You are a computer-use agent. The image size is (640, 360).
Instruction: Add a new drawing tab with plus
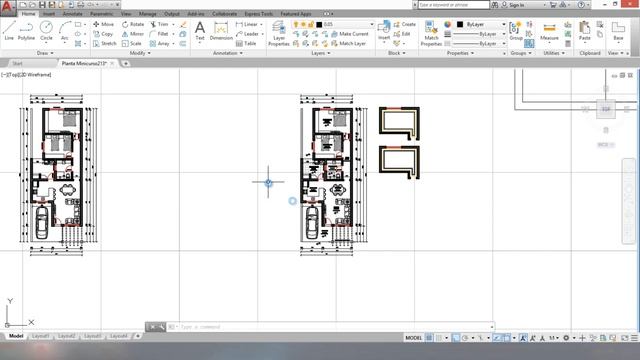126,63
